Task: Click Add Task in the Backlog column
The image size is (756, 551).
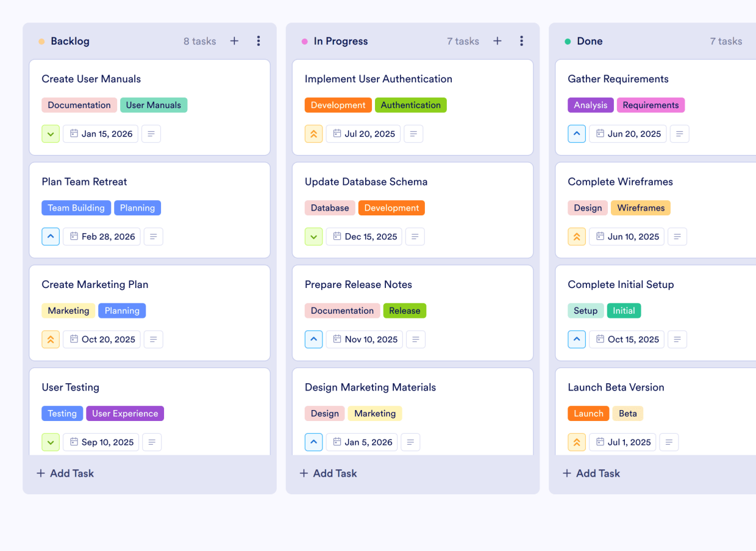Action: pyautogui.click(x=65, y=473)
